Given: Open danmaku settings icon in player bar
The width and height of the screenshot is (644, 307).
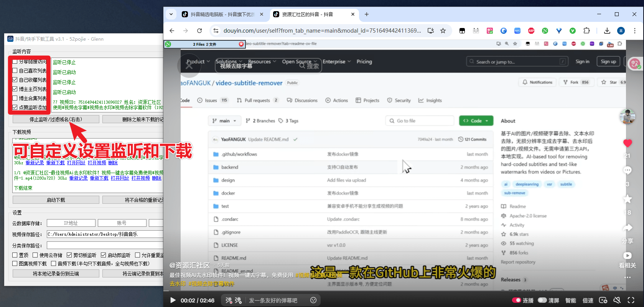Looking at the screenshot, I should [238, 300].
